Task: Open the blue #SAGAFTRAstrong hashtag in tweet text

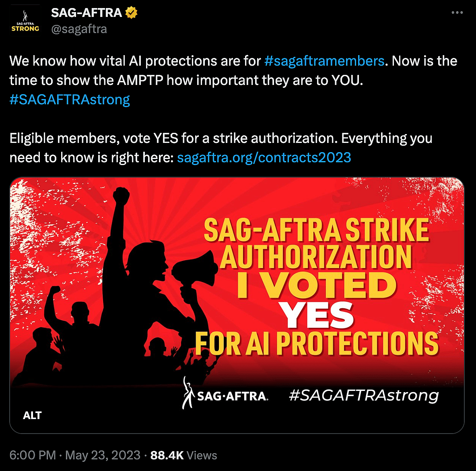Action: 70,99
